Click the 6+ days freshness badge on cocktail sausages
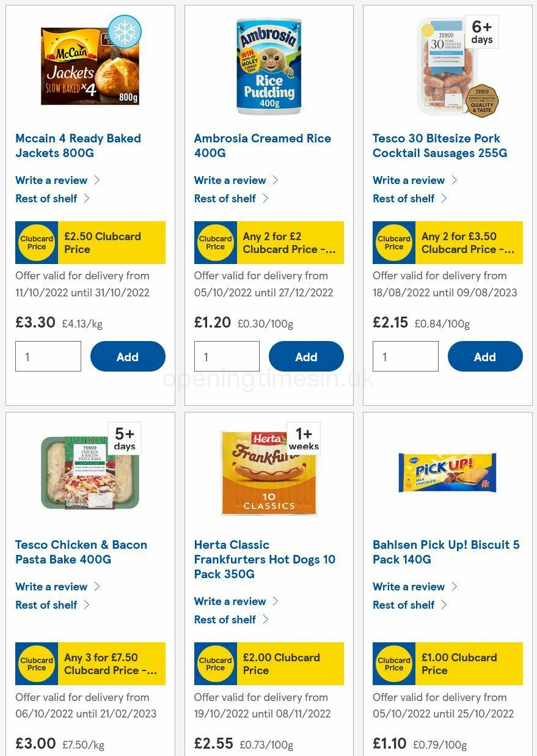The width and height of the screenshot is (537, 756). point(482,31)
